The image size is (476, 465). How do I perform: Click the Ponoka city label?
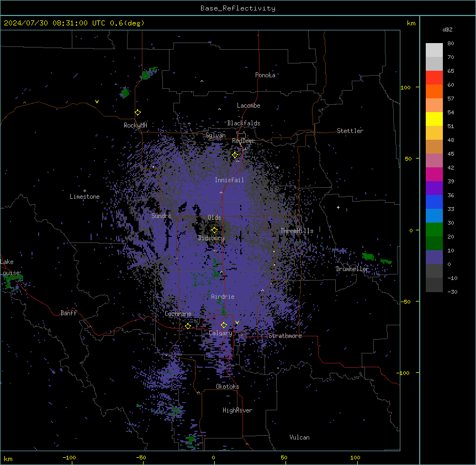click(x=265, y=75)
